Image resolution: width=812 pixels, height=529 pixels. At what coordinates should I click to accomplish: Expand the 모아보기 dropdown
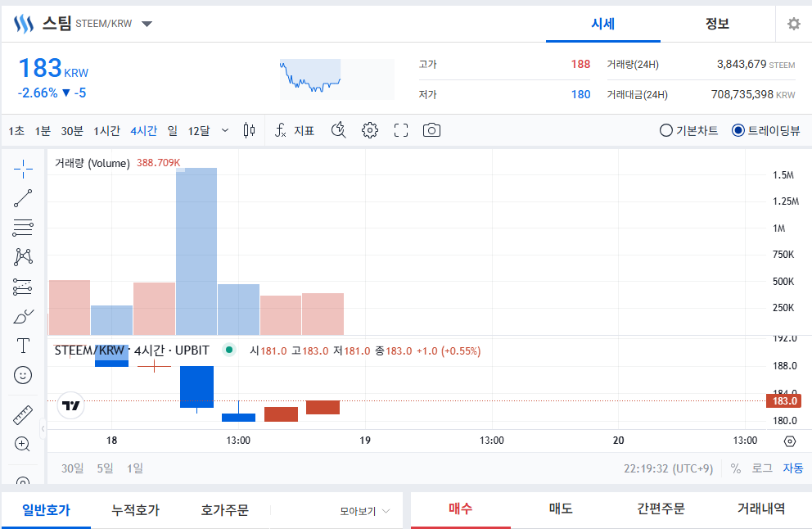pyautogui.click(x=364, y=511)
